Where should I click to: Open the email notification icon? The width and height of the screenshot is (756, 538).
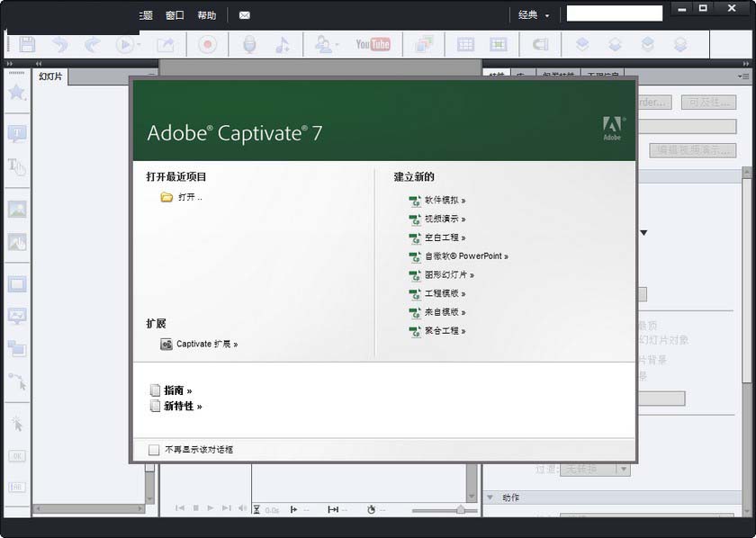point(244,15)
